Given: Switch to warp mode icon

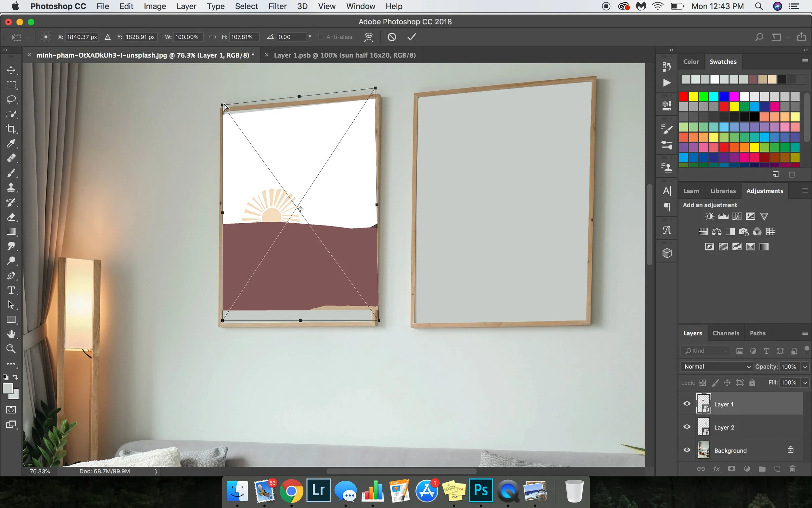Looking at the screenshot, I should point(369,37).
